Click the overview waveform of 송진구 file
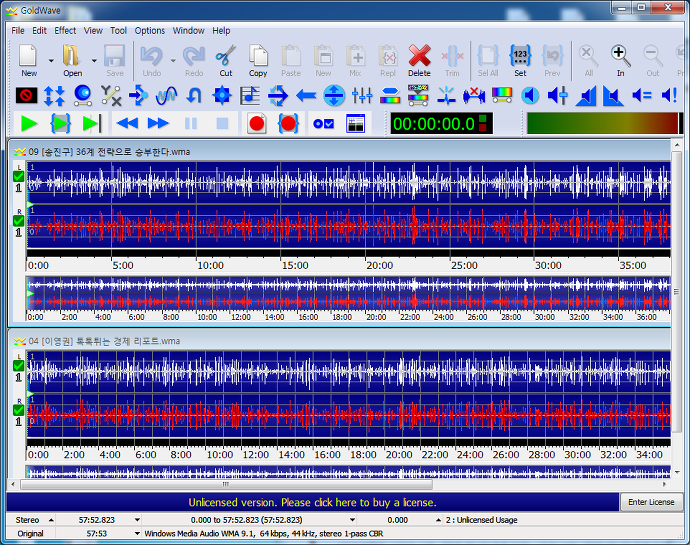 [349, 294]
